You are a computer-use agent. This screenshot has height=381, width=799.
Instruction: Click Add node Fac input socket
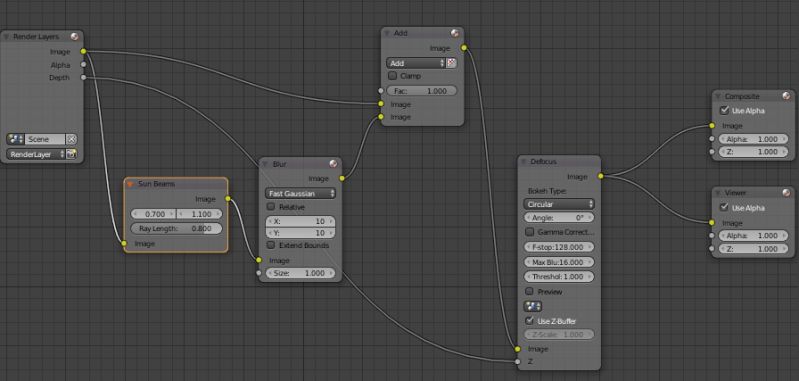tap(381, 91)
